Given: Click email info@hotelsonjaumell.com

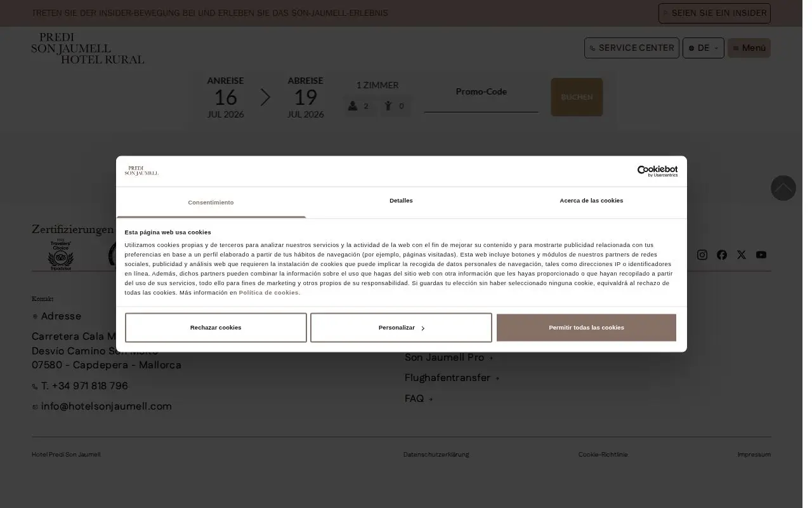Looking at the screenshot, I should tap(101, 406).
